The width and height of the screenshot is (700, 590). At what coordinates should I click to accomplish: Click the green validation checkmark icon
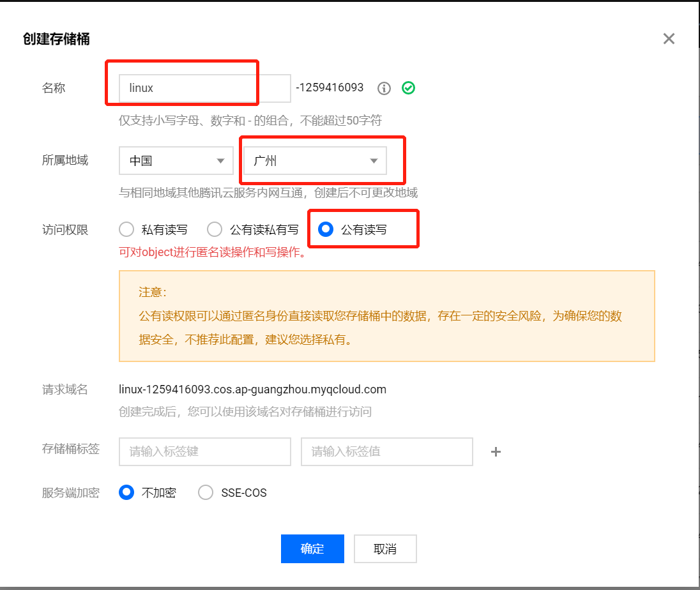click(x=408, y=88)
